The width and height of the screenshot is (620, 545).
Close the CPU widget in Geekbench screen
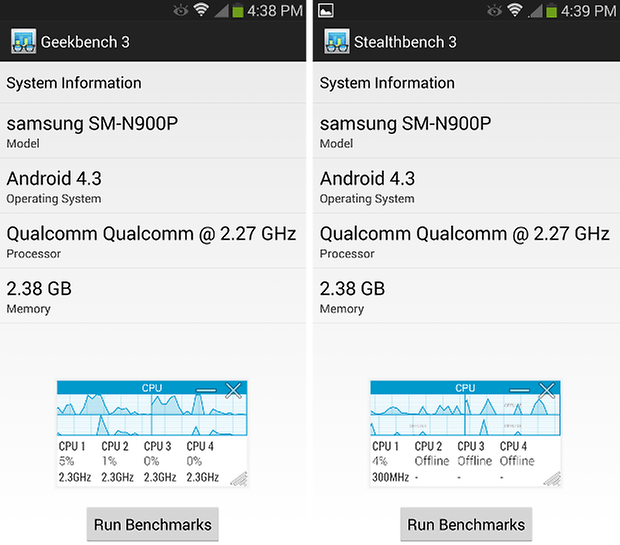pyautogui.click(x=233, y=390)
